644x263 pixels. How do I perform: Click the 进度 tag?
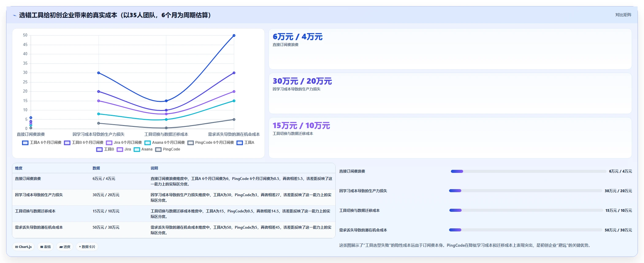pyautogui.click(x=65, y=247)
